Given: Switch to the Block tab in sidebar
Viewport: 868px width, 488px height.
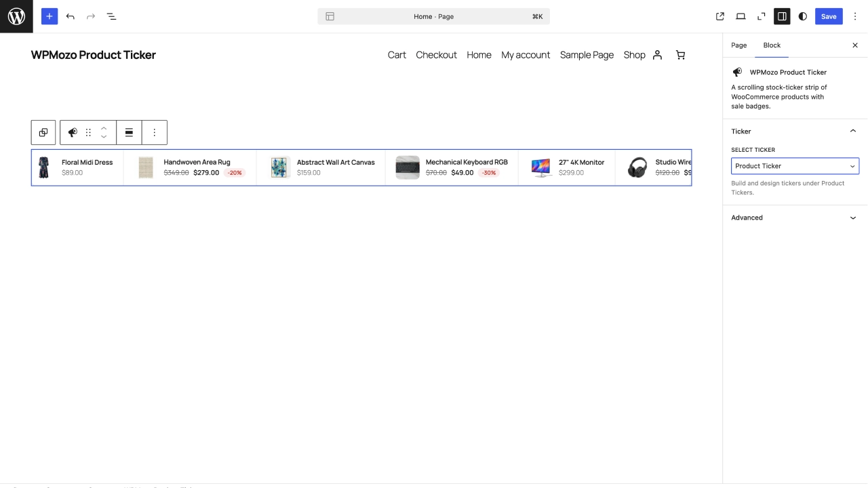Looking at the screenshot, I should [x=772, y=45].
